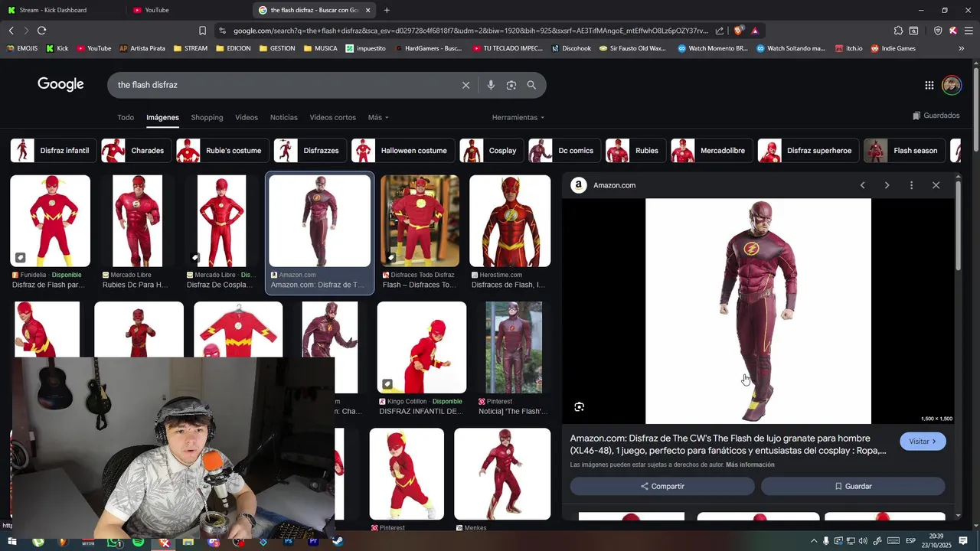Screen dimensions: 980x551
Task: Bookmark this page in the address bar
Action: pos(202,31)
